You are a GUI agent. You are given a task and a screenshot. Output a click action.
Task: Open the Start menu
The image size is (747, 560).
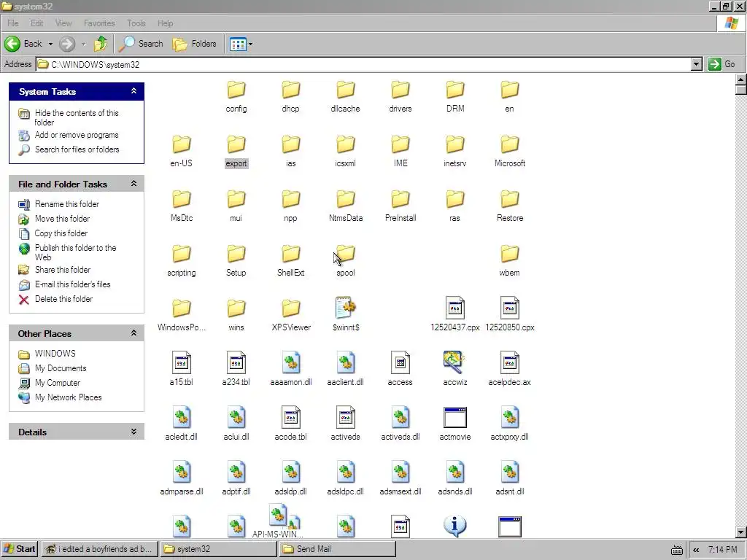coord(20,549)
